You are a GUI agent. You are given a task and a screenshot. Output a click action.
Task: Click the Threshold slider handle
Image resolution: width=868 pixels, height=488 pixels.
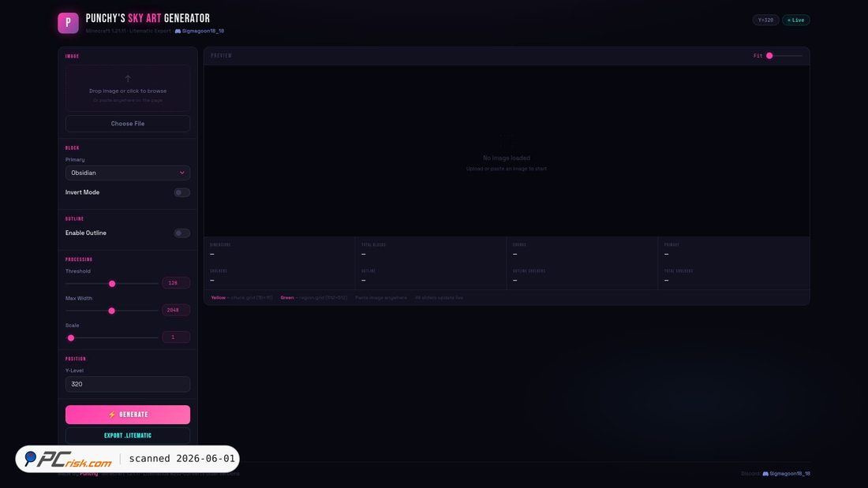click(x=112, y=283)
